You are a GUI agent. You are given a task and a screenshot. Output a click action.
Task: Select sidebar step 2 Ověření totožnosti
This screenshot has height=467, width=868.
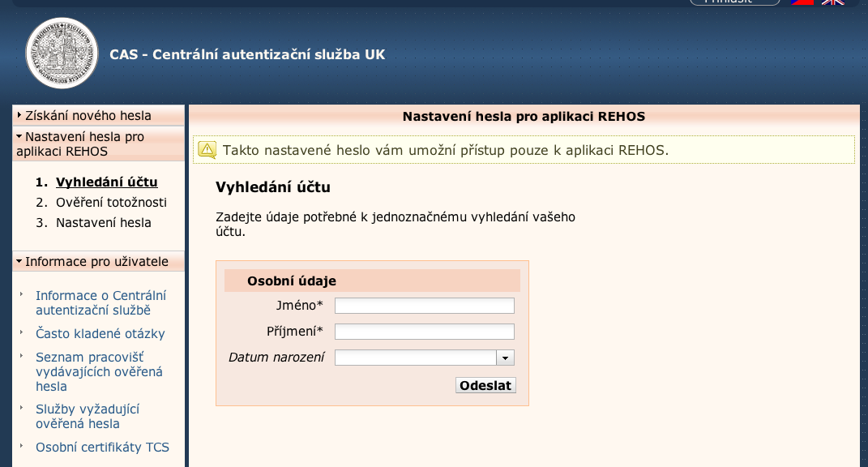111,203
